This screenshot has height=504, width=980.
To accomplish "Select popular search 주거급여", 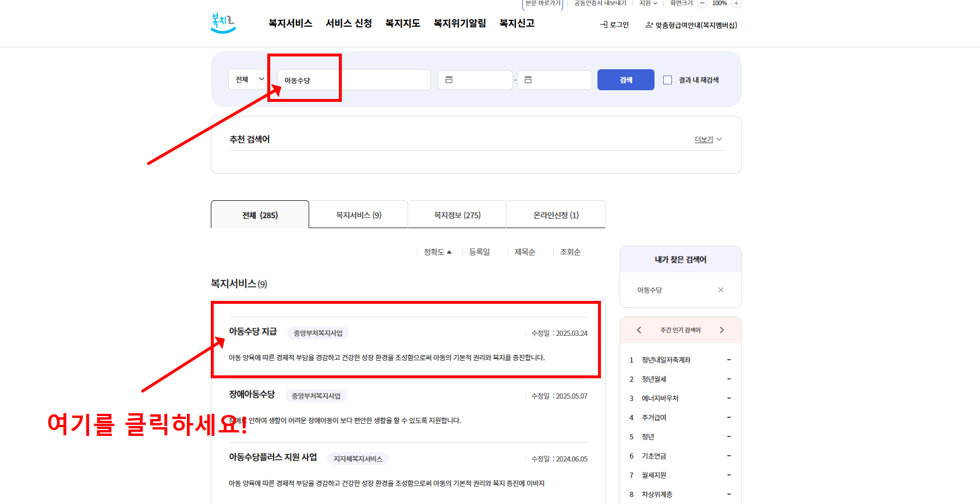I will [x=654, y=417].
